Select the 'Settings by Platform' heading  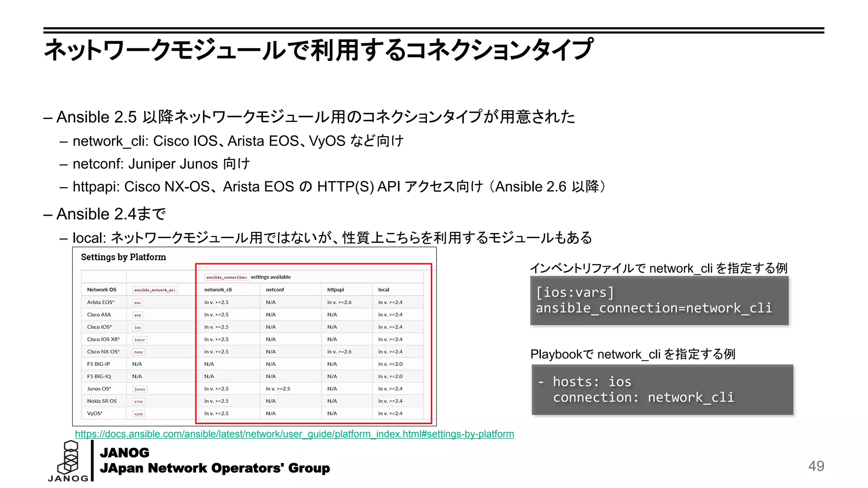click(x=123, y=257)
